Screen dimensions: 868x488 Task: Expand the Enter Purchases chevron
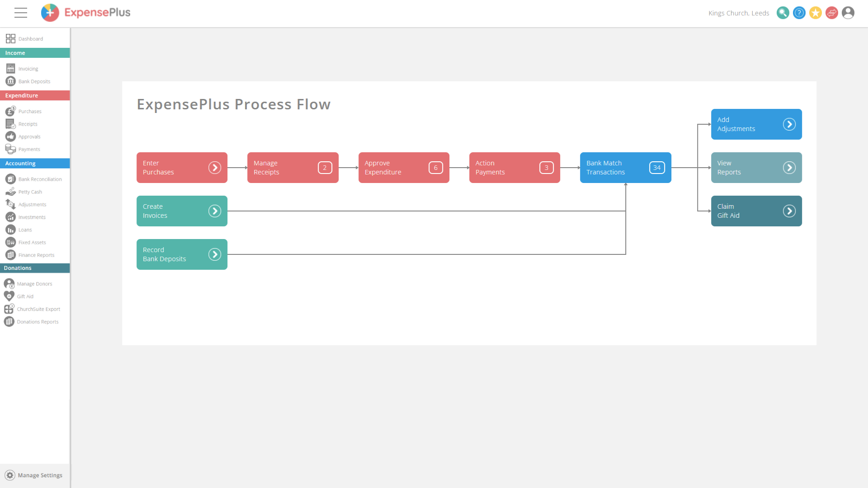215,167
